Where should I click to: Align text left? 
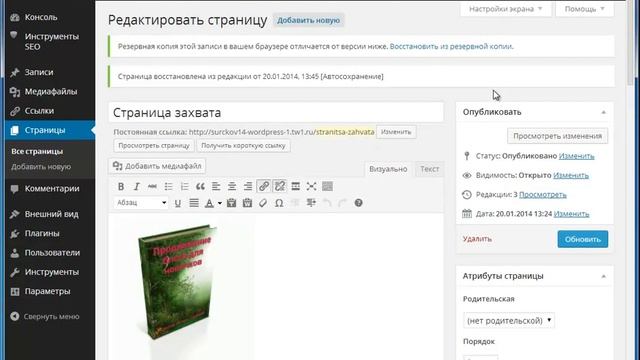216,187
